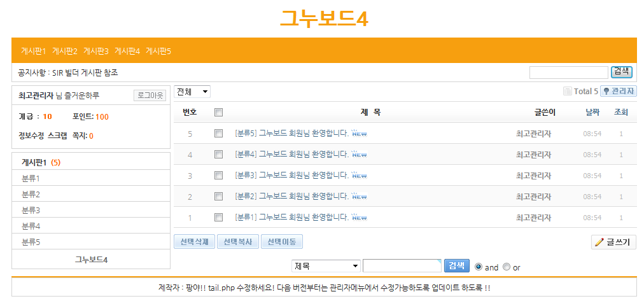Screen dimensions: 644x301
Task: Click the NEW icon on 분류4 post
Action: click(360, 154)
